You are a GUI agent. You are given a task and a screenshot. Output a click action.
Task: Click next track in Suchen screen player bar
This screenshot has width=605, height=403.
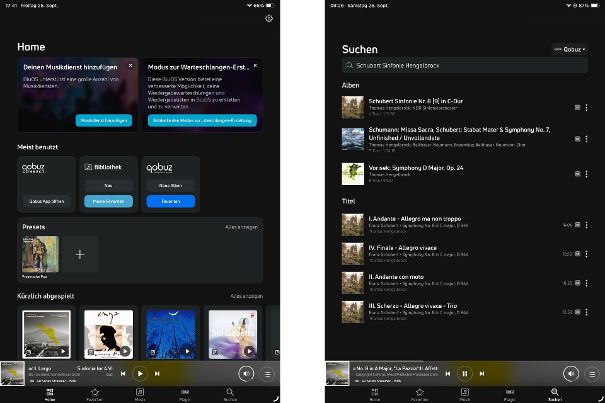[x=482, y=374]
